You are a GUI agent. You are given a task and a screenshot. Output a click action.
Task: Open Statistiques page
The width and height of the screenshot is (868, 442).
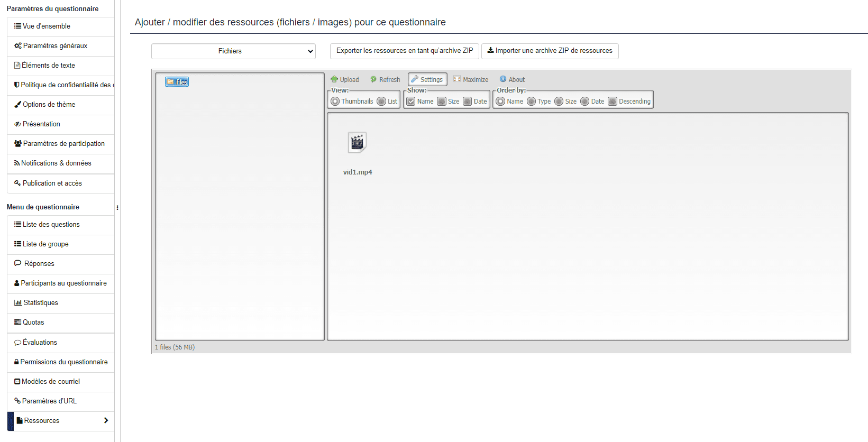click(x=61, y=303)
